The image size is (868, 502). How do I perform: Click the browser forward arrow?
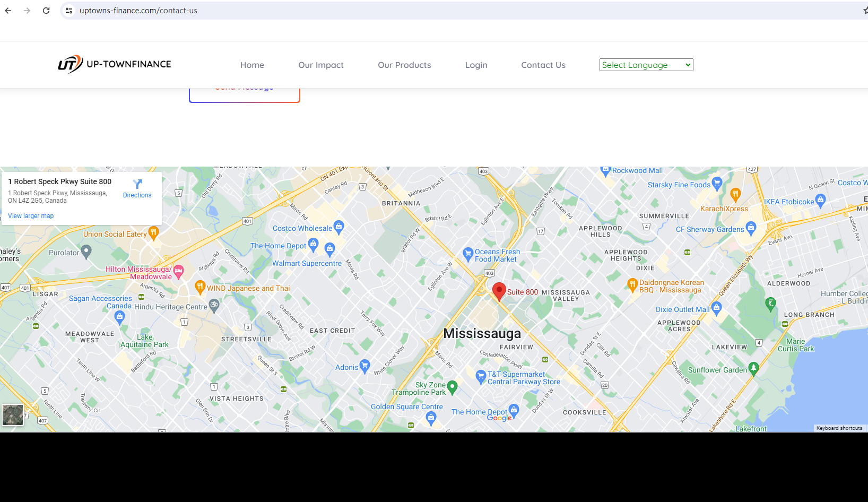[x=27, y=11]
